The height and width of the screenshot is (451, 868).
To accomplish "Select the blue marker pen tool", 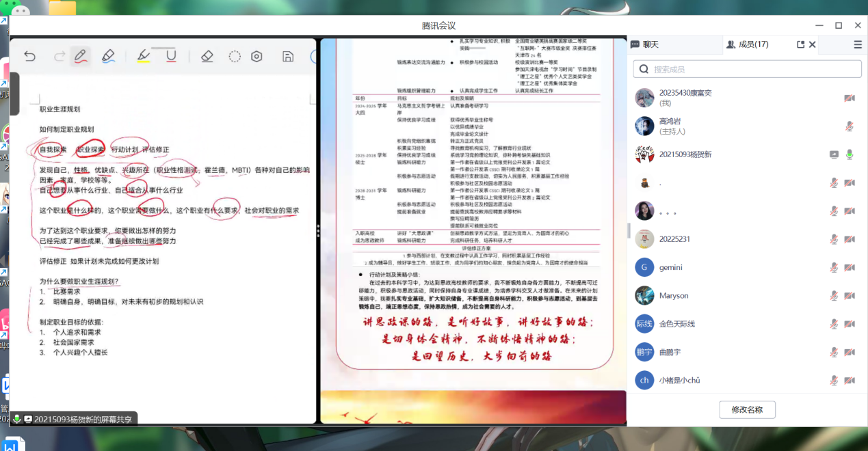I will click(x=108, y=56).
